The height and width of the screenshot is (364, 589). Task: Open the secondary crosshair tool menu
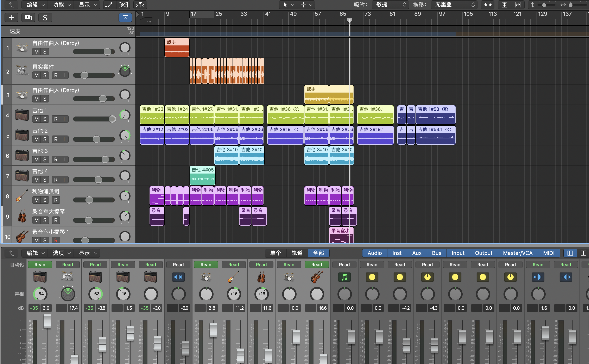[306, 5]
